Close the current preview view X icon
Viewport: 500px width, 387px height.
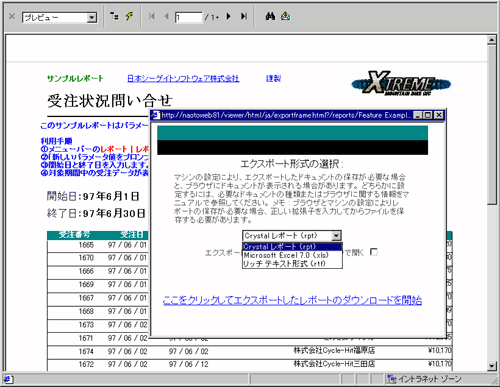[x=12, y=16]
